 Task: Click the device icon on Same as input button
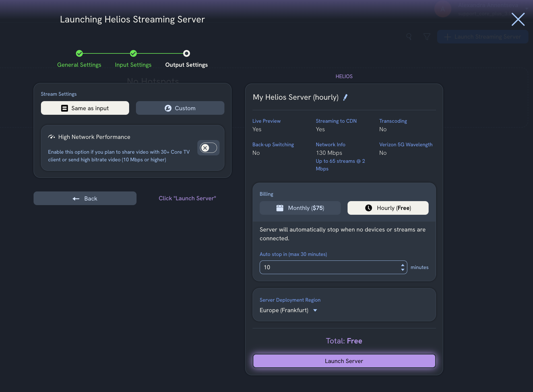tap(64, 108)
